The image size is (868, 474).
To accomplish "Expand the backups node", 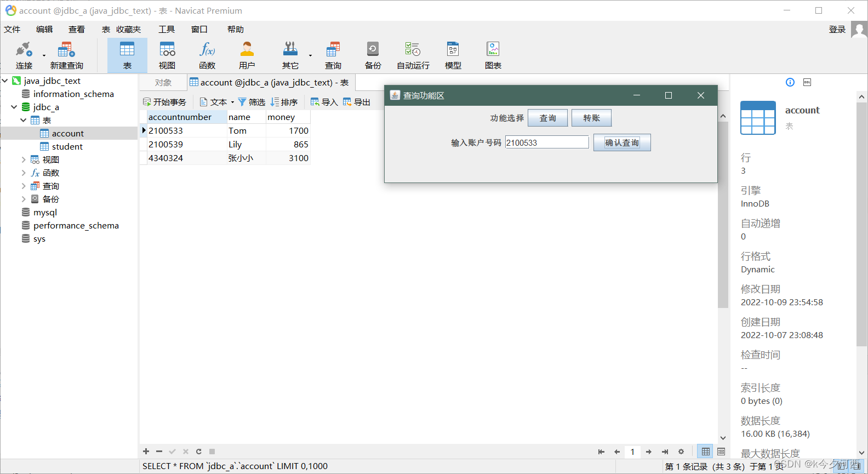I will coord(23,199).
